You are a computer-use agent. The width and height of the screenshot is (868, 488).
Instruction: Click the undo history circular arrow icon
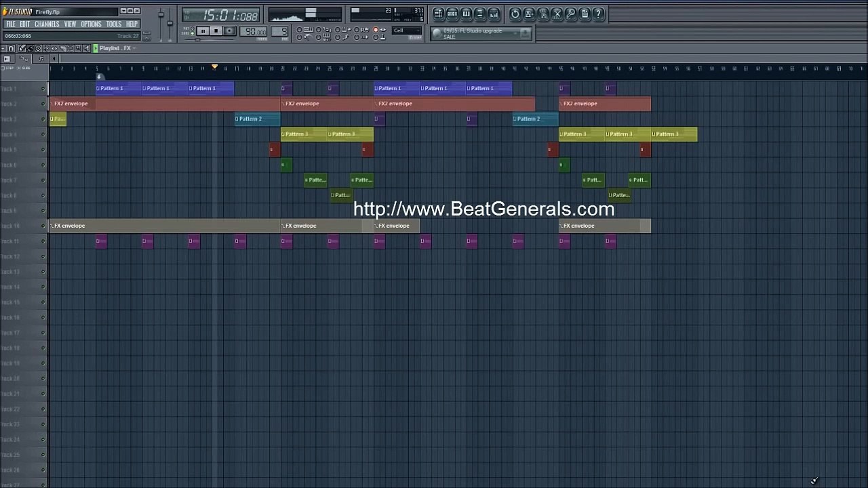tap(515, 14)
